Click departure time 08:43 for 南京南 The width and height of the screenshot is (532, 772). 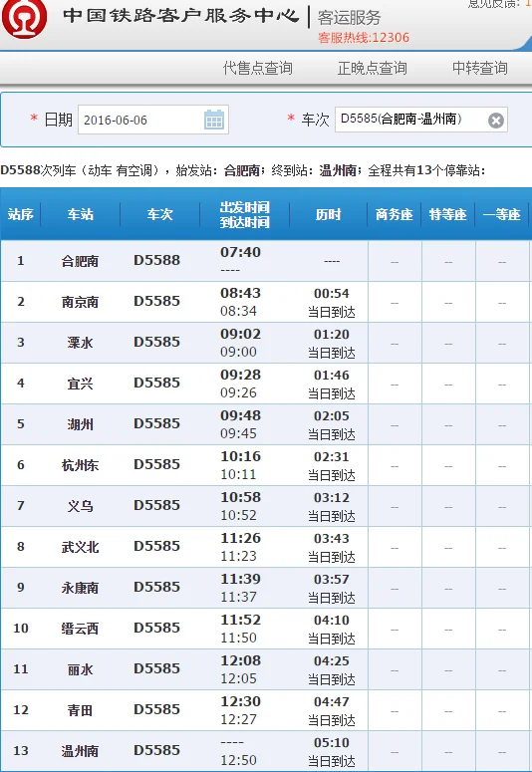240,293
